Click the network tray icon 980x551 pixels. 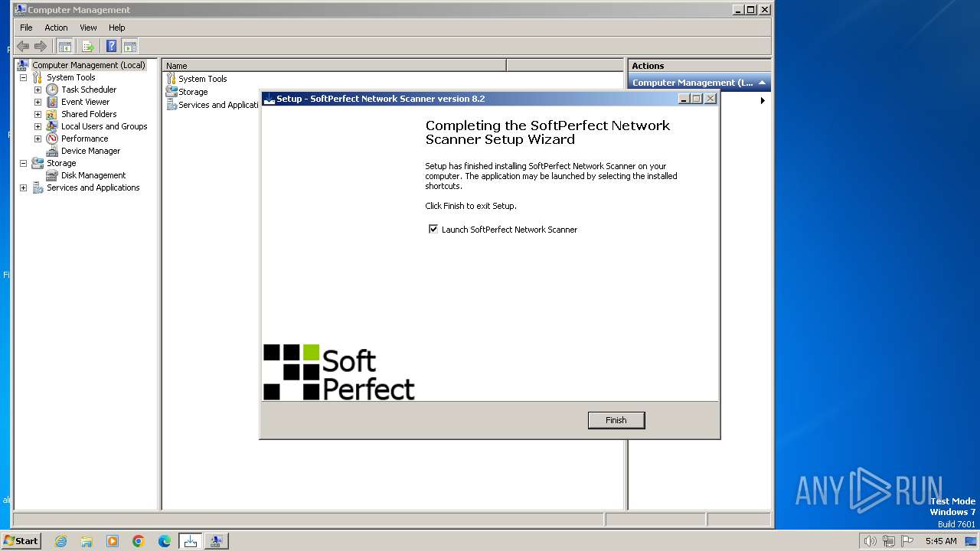tap(889, 541)
